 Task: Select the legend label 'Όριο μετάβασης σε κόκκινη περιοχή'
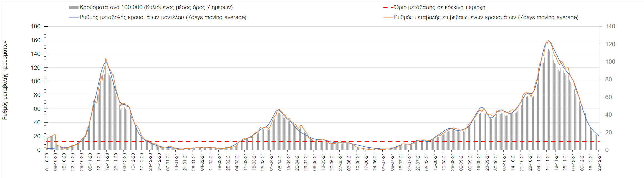[440, 7]
